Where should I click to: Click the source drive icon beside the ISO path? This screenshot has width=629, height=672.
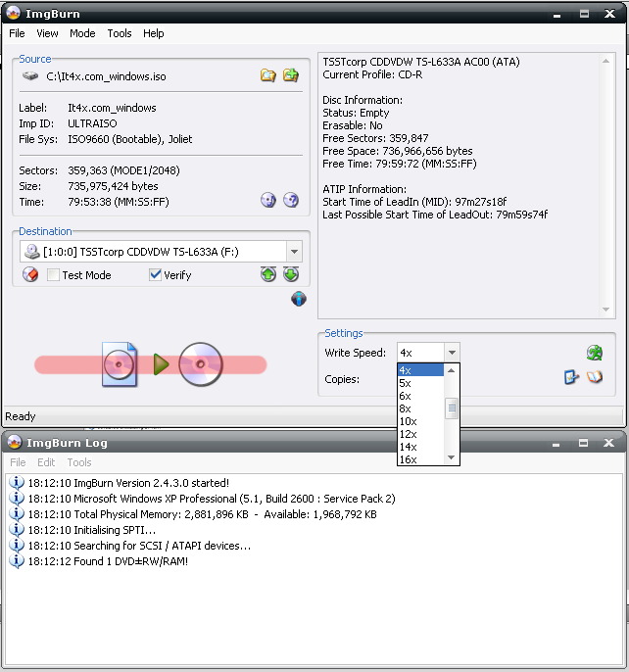[30, 76]
